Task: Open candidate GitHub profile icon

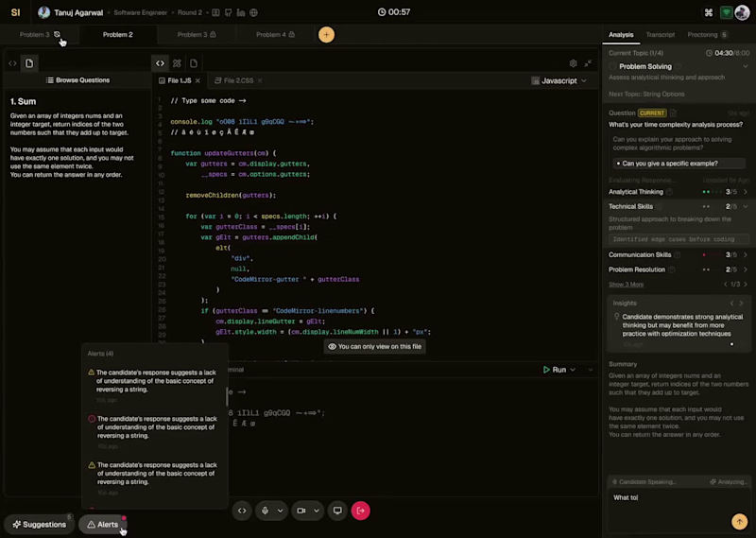Action: click(228, 12)
